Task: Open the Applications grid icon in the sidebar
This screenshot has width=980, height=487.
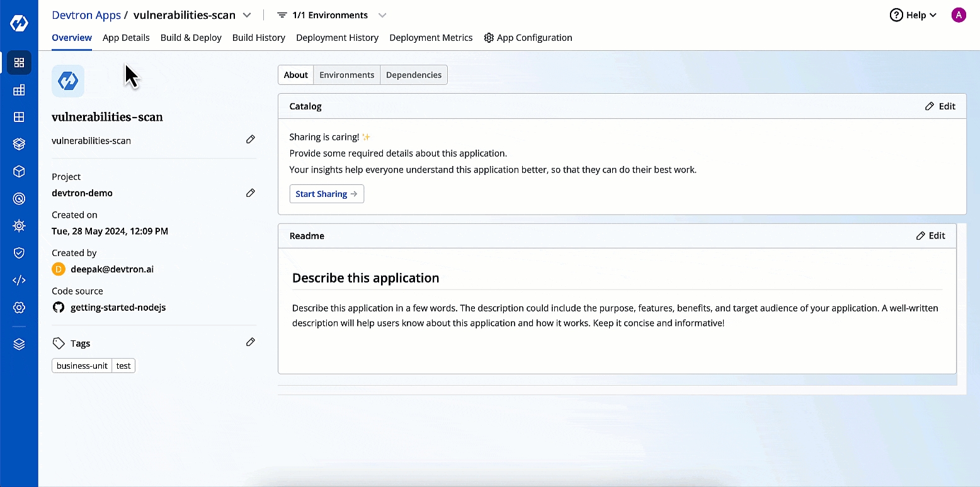Action: pyautogui.click(x=19, y=62)
